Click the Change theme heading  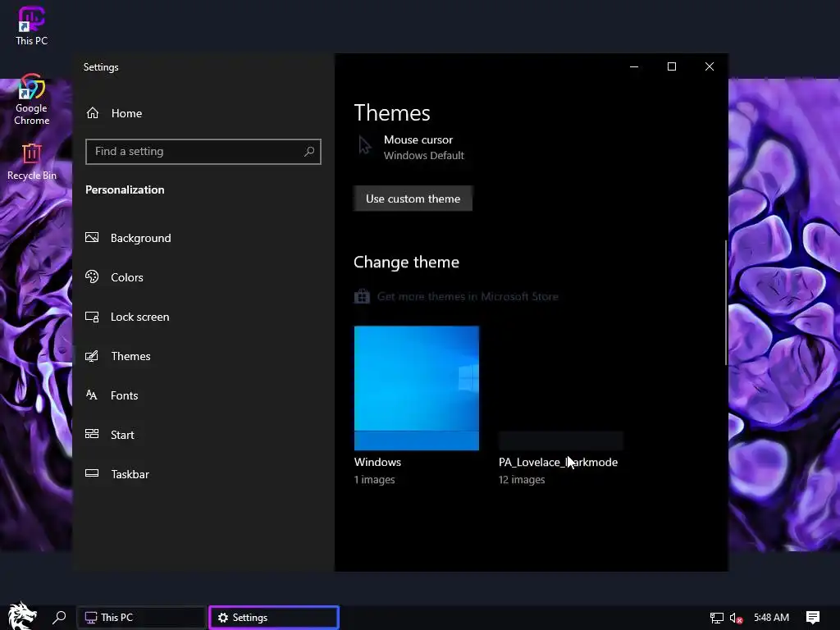point(407,262)
